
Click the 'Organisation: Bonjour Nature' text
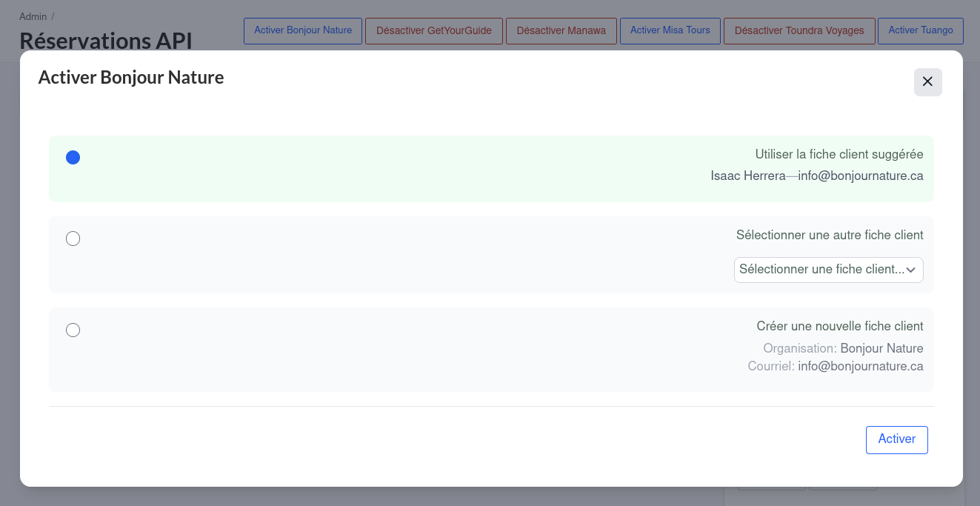point(843,348)
